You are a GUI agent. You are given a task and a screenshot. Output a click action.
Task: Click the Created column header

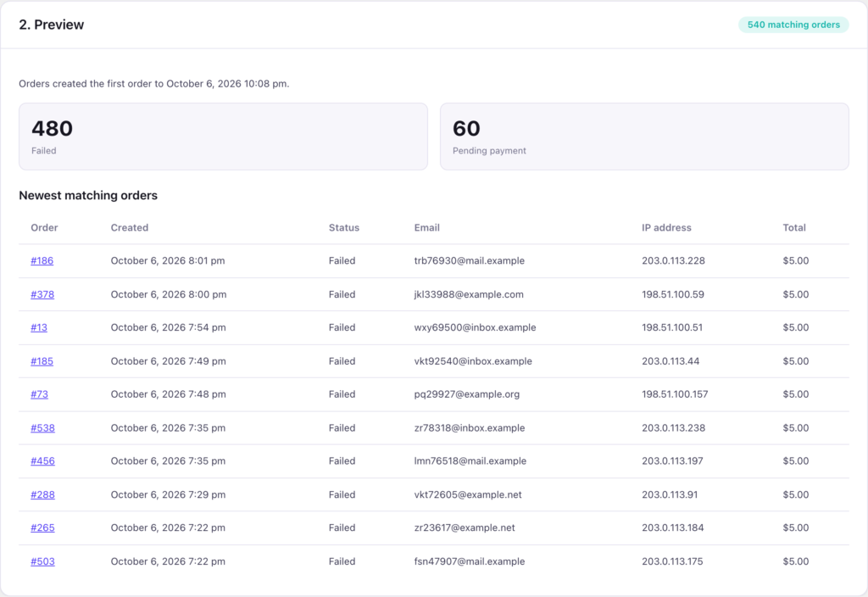(x=130, y=227)
